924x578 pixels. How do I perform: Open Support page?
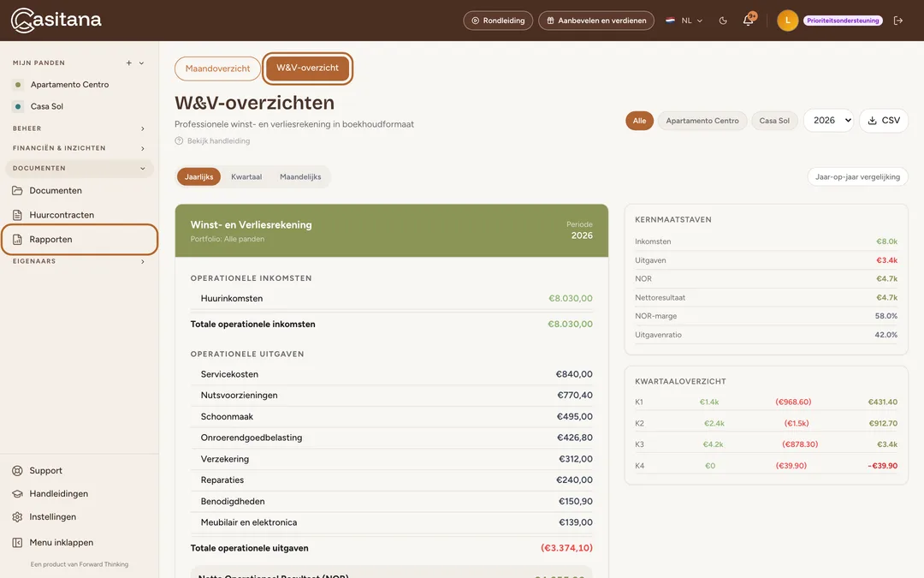[79, 471]
